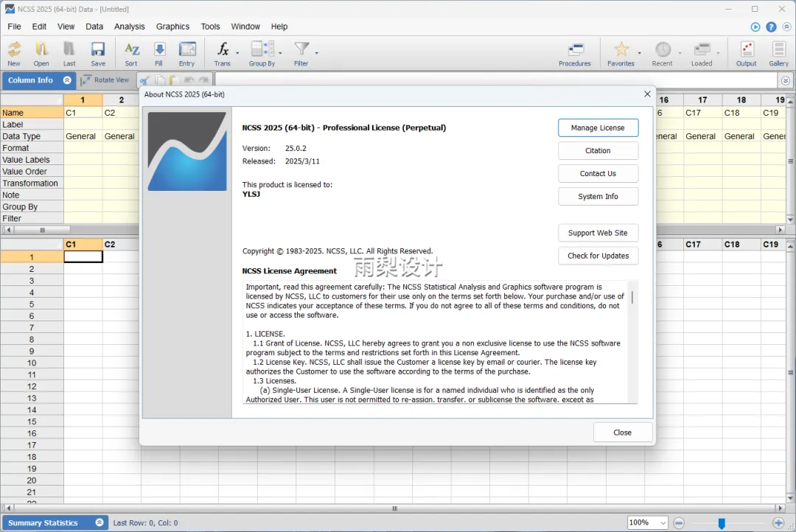Viewport: 796px width, 532px height.
Task: Click the Sort toolbar icon
Action: 131,53
